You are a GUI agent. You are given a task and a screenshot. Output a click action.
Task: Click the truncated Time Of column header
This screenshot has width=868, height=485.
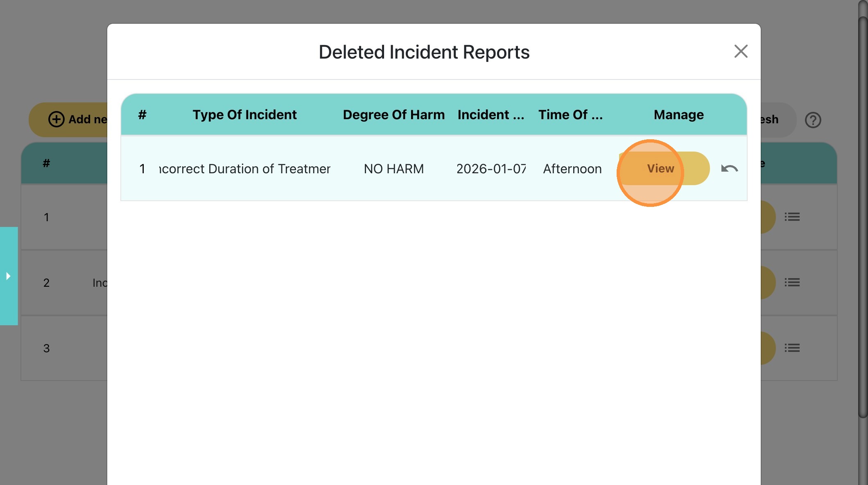pos(570,115)
